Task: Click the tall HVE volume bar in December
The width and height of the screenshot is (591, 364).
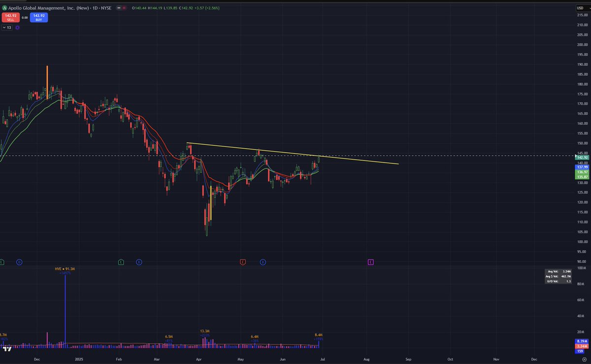Action: click(x=65, y=310)
